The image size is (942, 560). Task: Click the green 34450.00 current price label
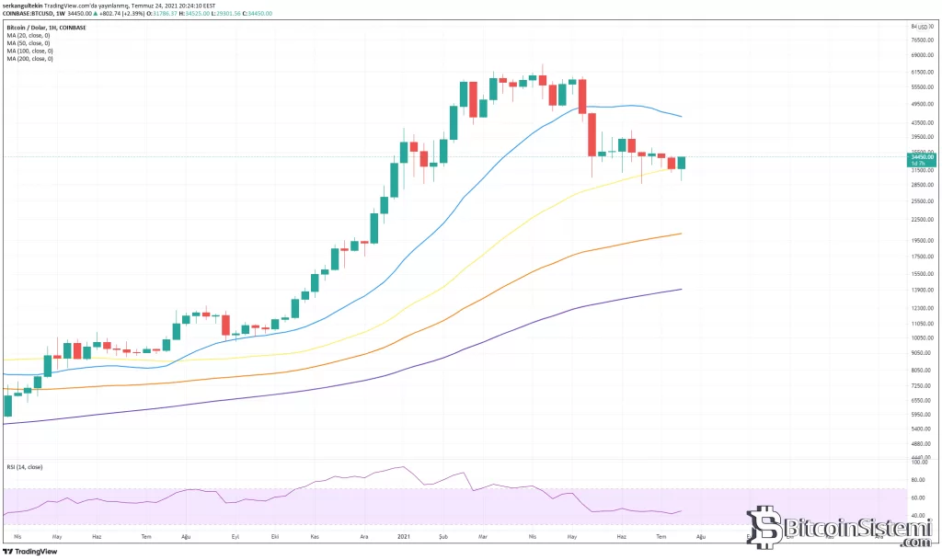point(912,157)
